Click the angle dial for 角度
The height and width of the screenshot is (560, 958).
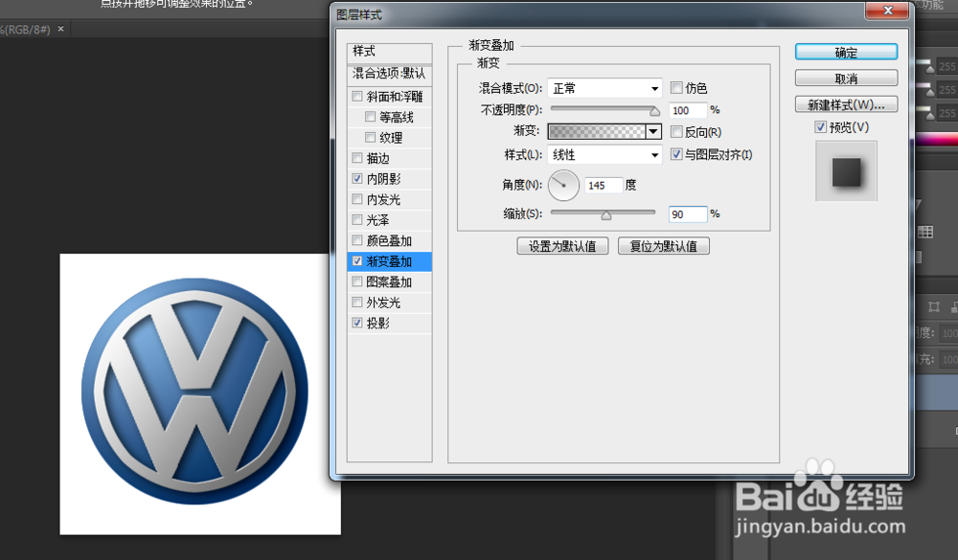point(563,185)
